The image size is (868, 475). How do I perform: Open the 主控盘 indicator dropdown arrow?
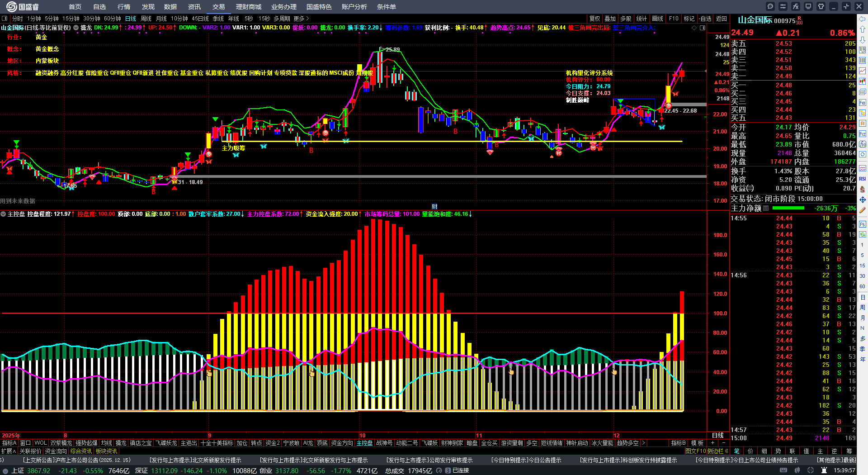[x=3, y=214]
